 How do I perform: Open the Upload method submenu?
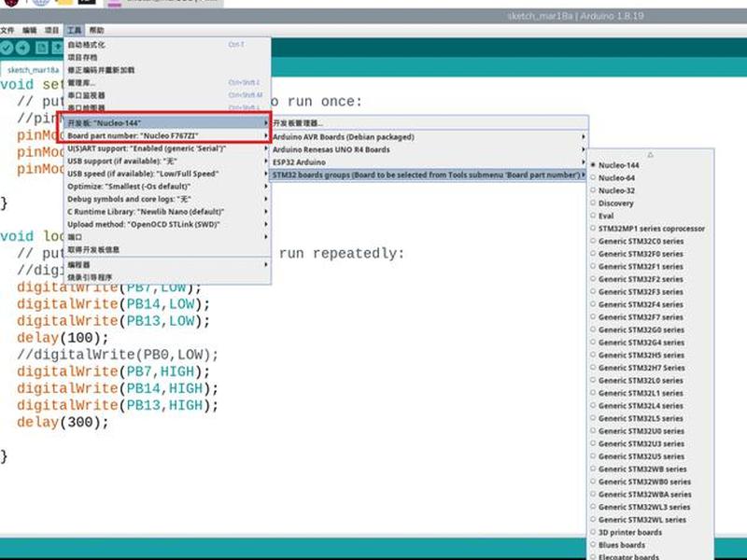pyautogui.click(x=168, y=224)
